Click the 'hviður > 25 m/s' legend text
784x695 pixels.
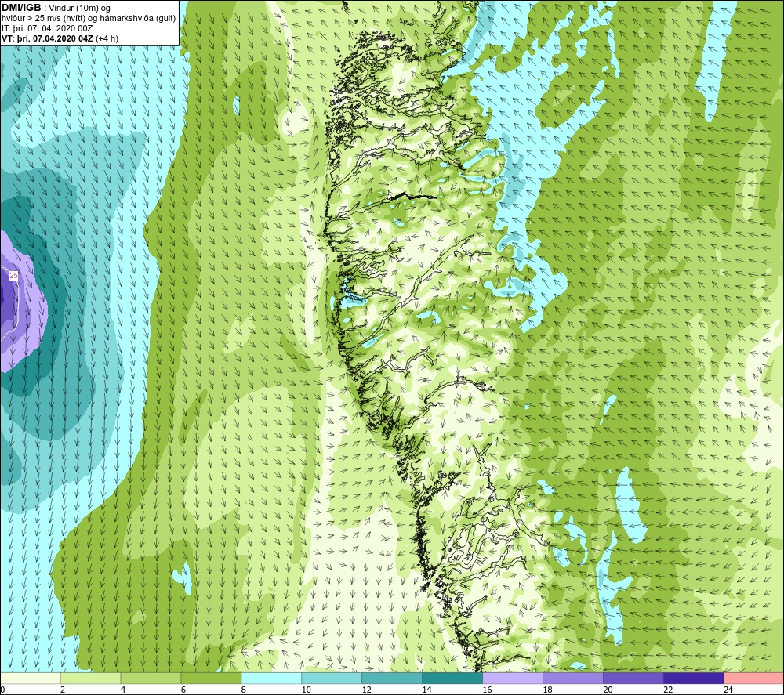click(31, 19)
